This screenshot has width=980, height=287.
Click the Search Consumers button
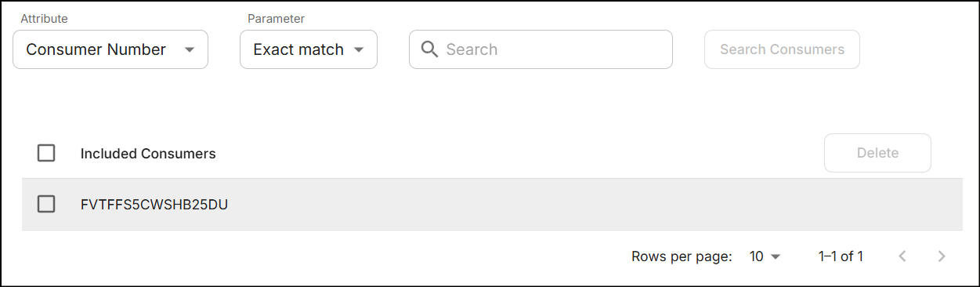[x=782, y=49]
